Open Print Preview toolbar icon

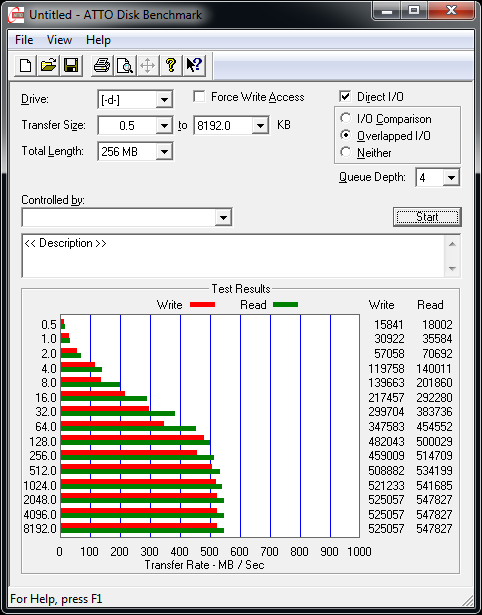coord(125,65)
